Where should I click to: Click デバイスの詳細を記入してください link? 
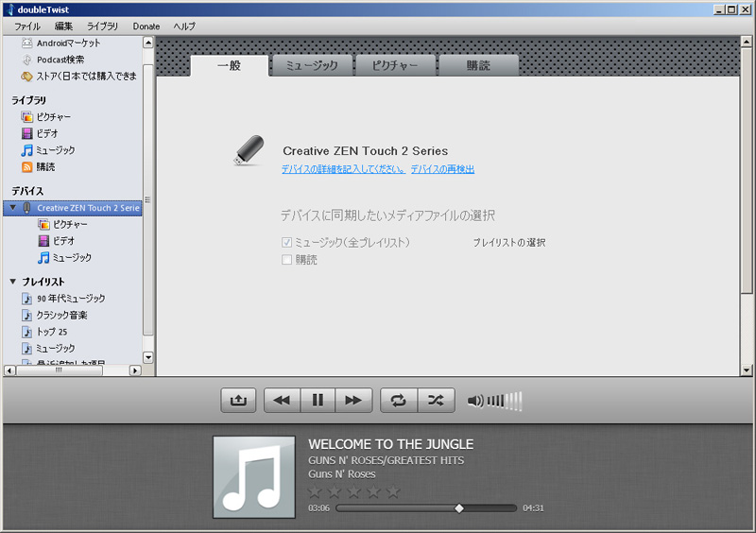pyautogui.click(x=343, y=169)
